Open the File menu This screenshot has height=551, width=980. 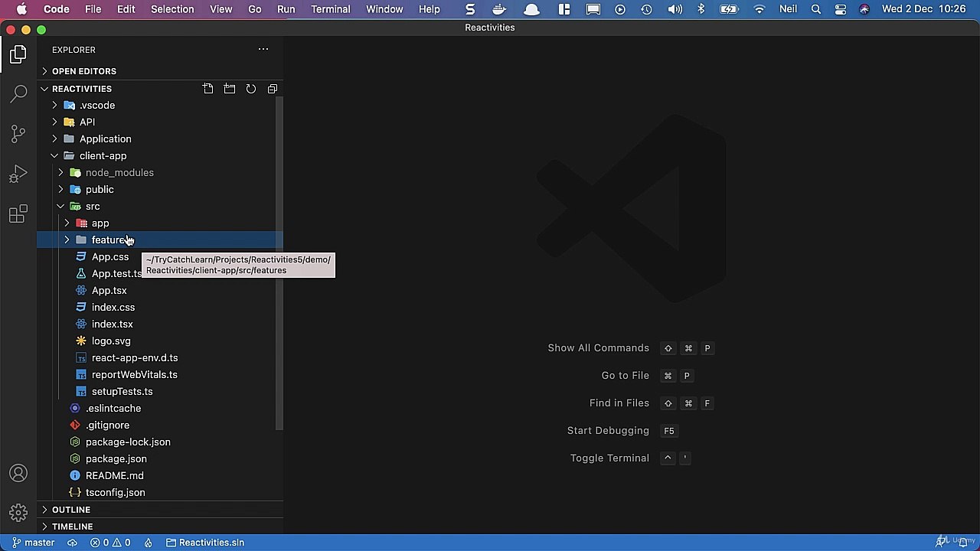(x=93, y=9)
